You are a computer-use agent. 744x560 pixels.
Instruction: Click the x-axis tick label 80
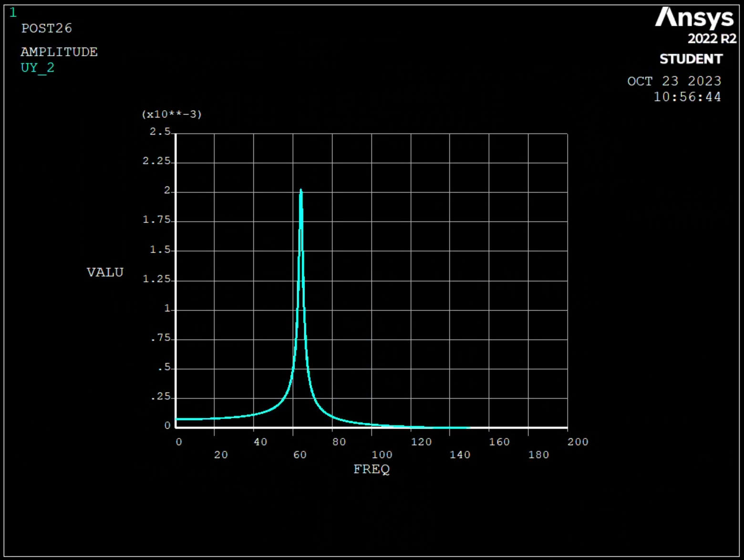[339, 442]
